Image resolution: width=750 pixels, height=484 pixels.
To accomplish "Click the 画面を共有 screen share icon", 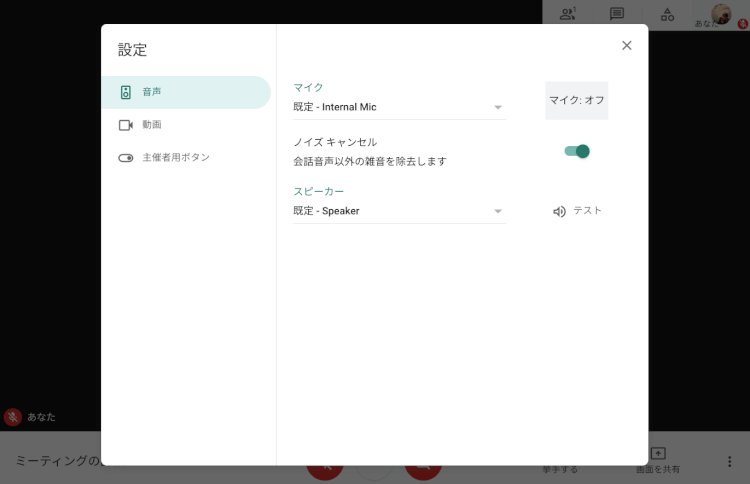I will tap(658, 453).
